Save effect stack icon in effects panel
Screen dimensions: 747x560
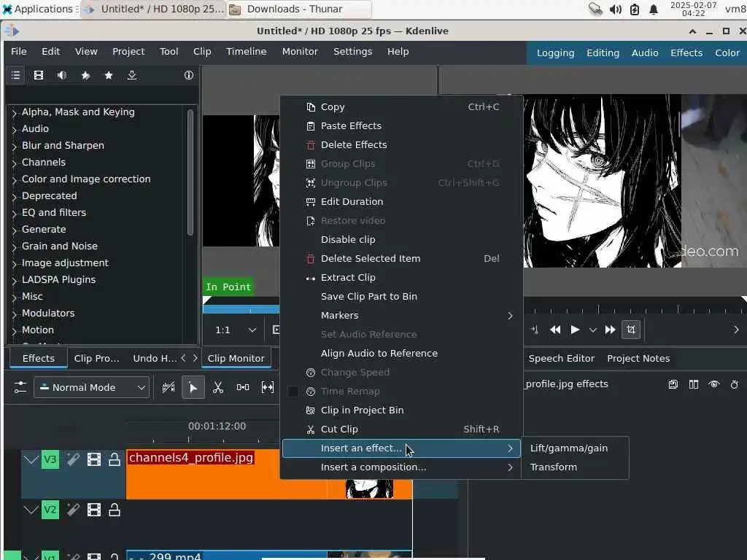[x=673, y=384]
